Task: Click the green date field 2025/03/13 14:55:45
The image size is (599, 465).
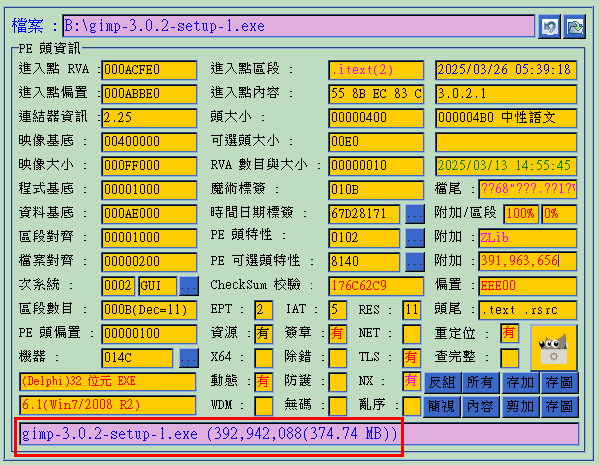Action: tap(506, 166)
